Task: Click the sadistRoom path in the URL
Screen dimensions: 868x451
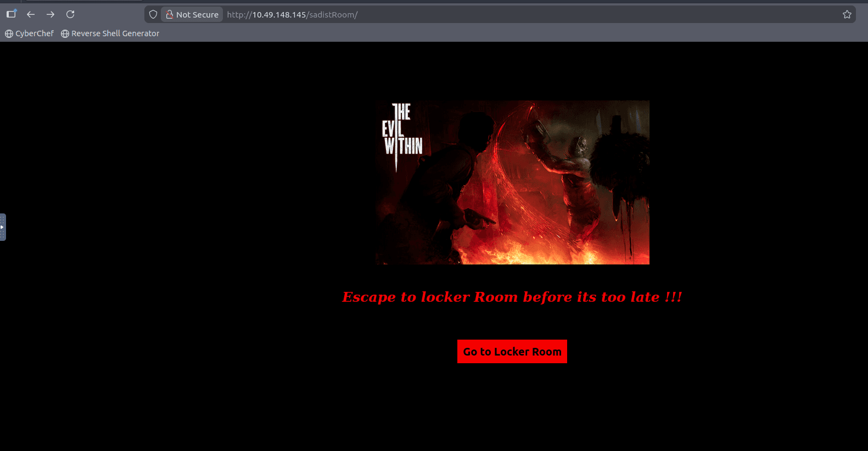Action: point(332,15)
